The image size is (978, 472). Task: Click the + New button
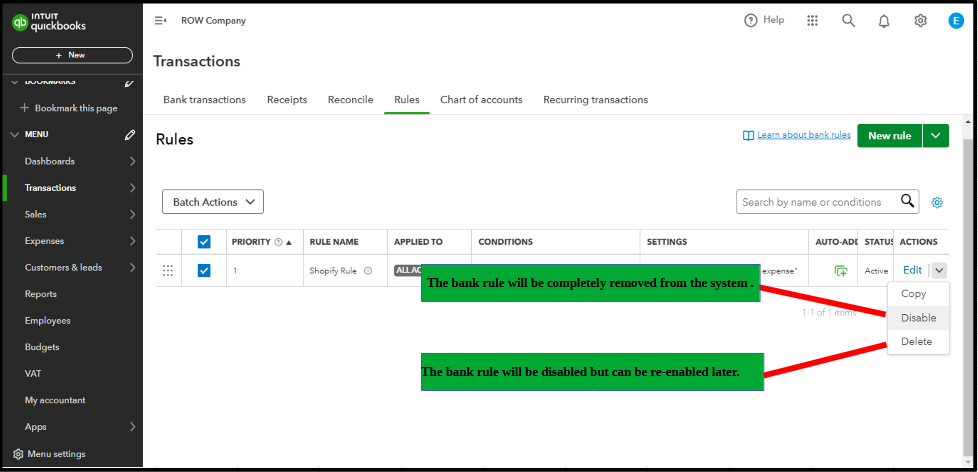click(x=72, y=55)
